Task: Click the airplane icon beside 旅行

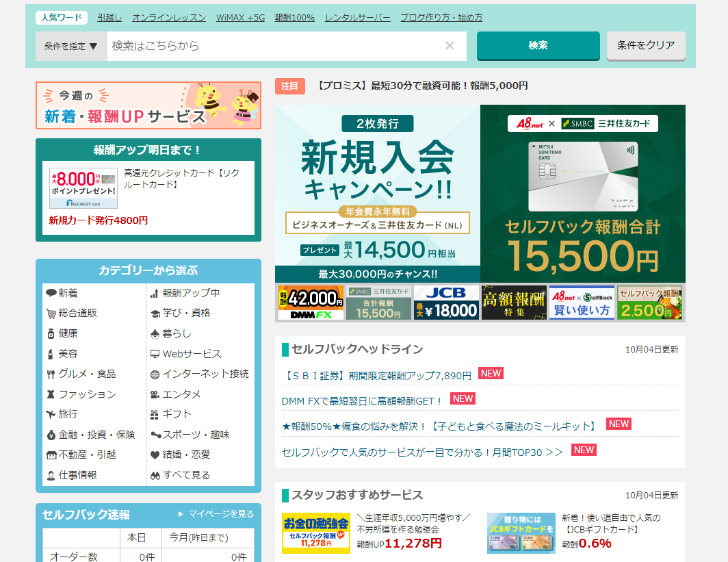Action: (51, 414)
